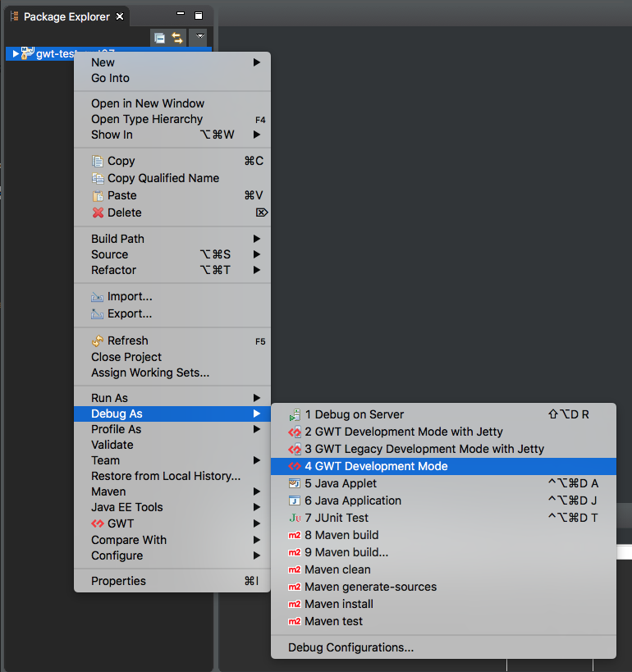Viewport: 632px width, 672px height.
Task: Click the red Delete icon
Action: click(98, 213)
